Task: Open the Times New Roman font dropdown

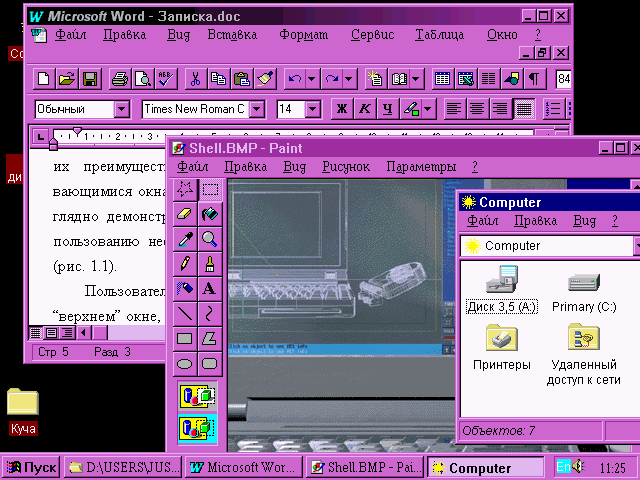Action: click(x=256, y=109)
